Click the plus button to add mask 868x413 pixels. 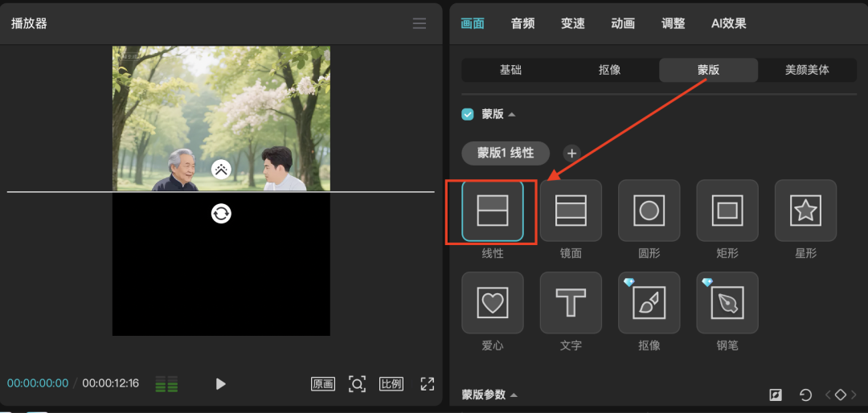pos(572,153)
